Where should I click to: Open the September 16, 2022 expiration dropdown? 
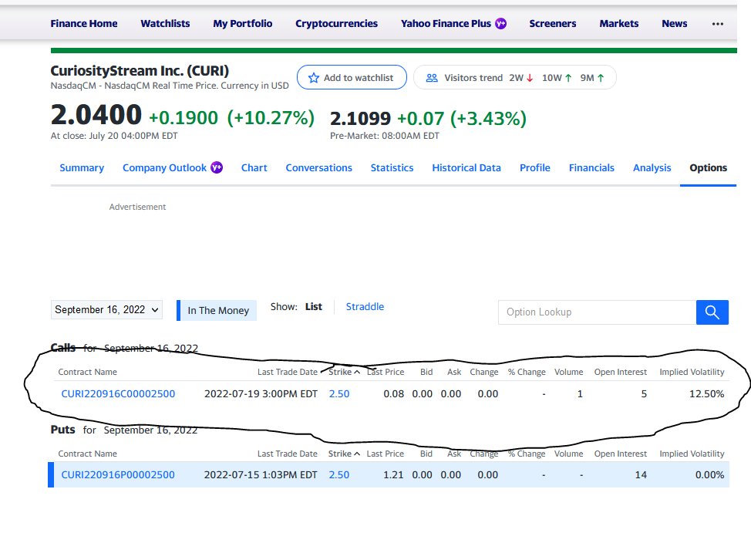(106, 309)
